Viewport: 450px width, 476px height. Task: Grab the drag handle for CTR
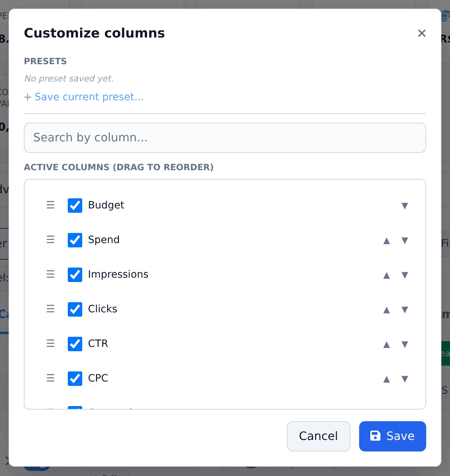(50, 343)
